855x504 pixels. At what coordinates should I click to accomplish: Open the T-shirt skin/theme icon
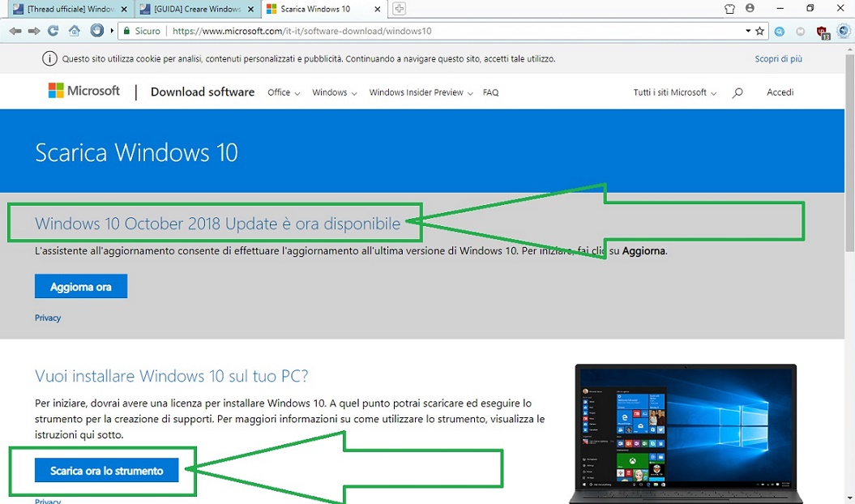coord(729,9)
